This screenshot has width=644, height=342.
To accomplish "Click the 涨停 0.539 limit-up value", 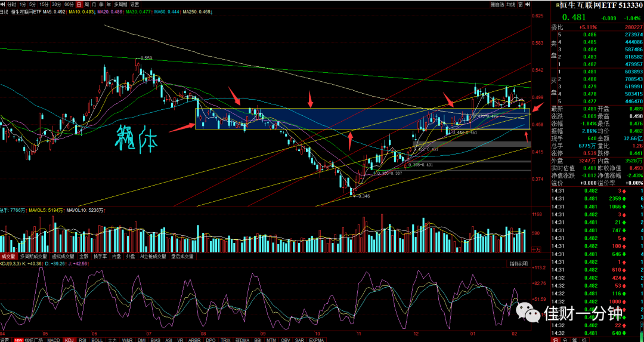I will click(589, 153).
